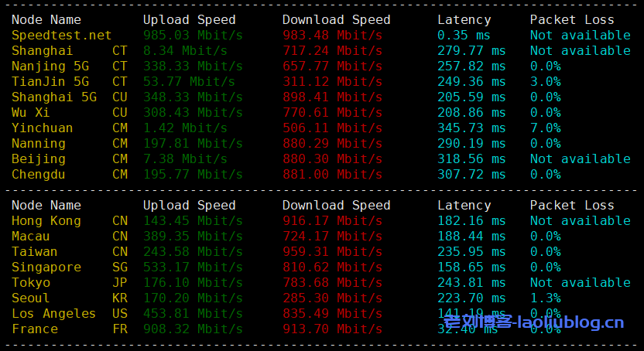Click Chengdu download speed 881.00 Mbit/s

332,175
